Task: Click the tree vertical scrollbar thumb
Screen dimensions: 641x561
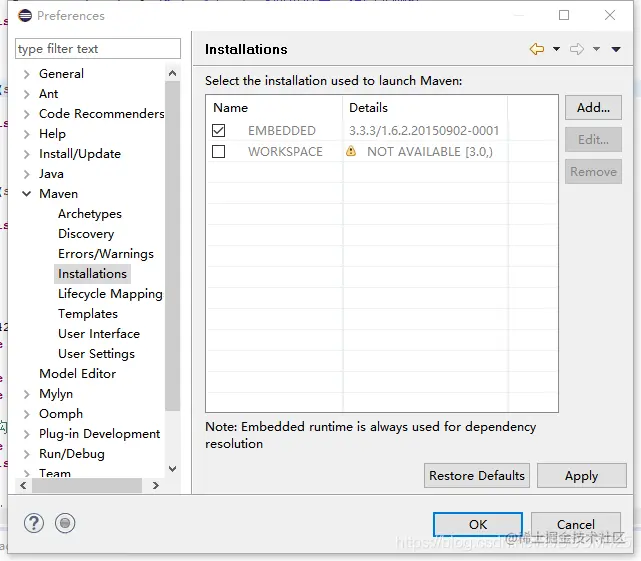Action: pyautogui.click(x=173, y=245)
